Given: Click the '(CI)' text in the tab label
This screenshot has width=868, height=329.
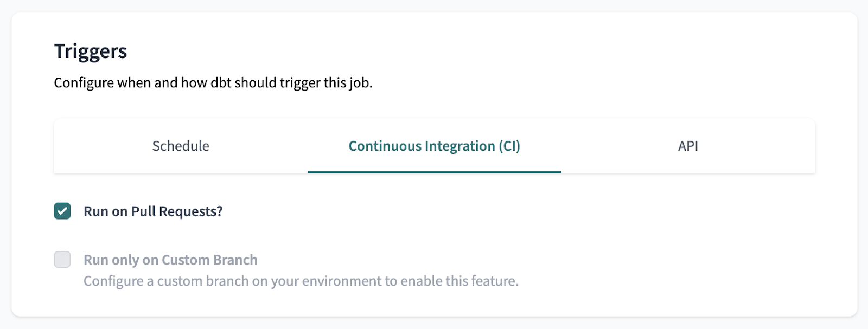Looking at the screenshot, I should pyautogui.click(x=509, y=146).
